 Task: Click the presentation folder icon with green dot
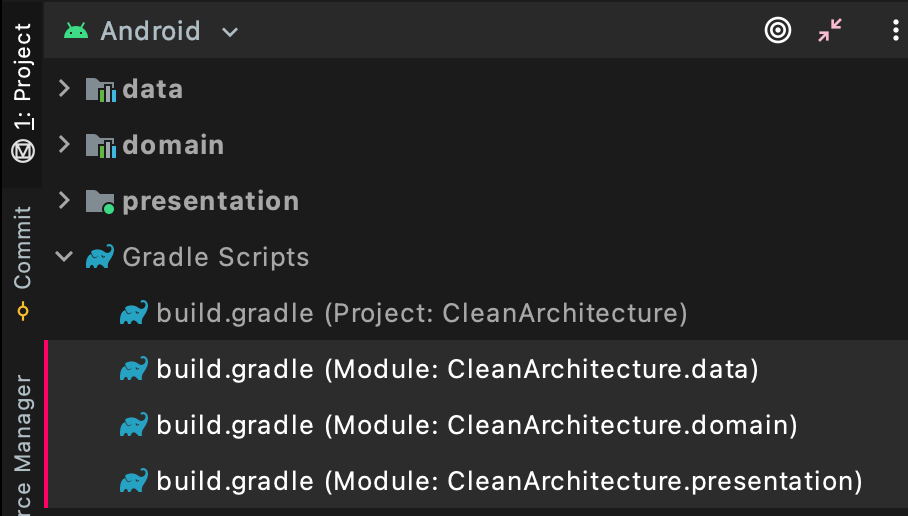click(x=100, y=202)
